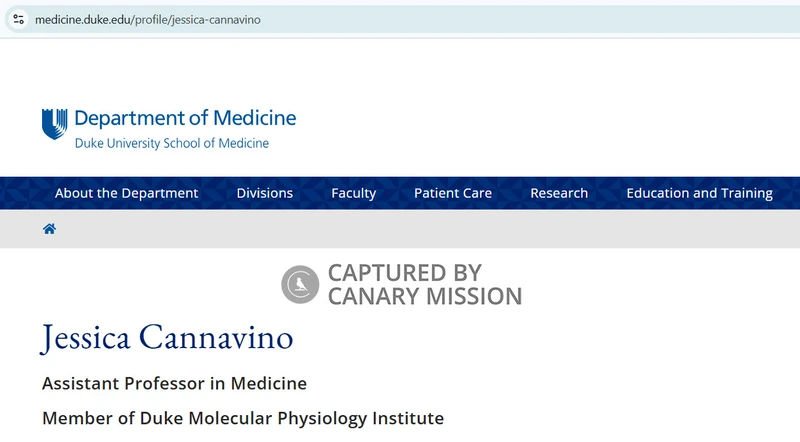Open the About the Department menu
800x442 pixels.
[126, 193]
